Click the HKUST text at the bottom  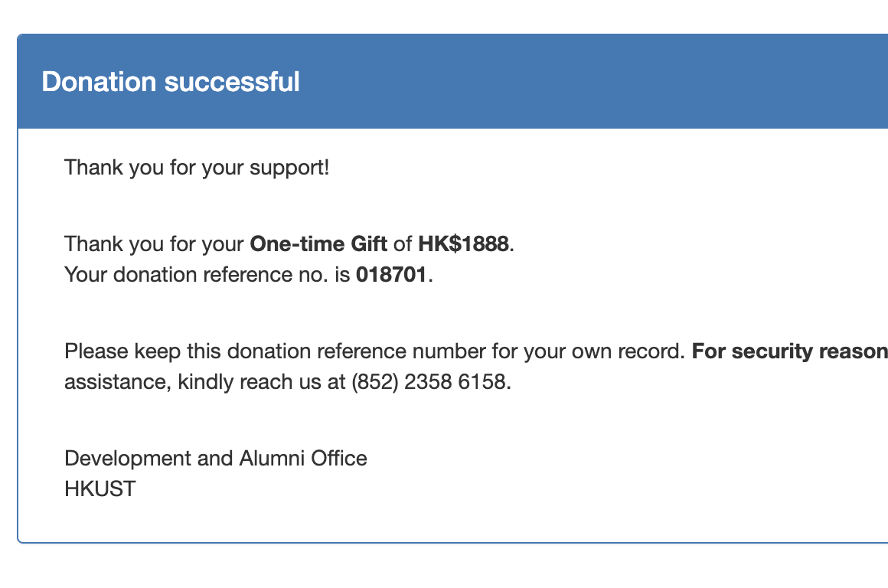[100, 489]
